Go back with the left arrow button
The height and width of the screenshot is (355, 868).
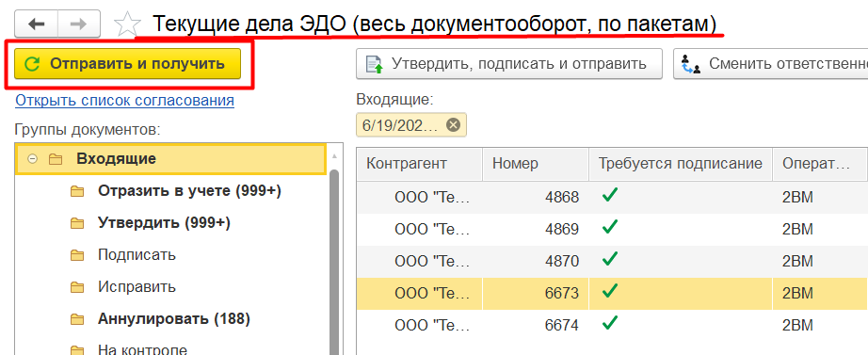tap(36, 24)
